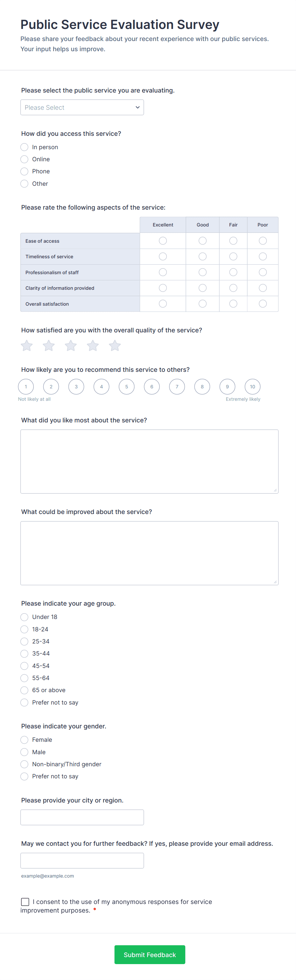Click the "What could be improved" text area
The width and height of the screenshot is (296, 980).
tap(149, 553)
